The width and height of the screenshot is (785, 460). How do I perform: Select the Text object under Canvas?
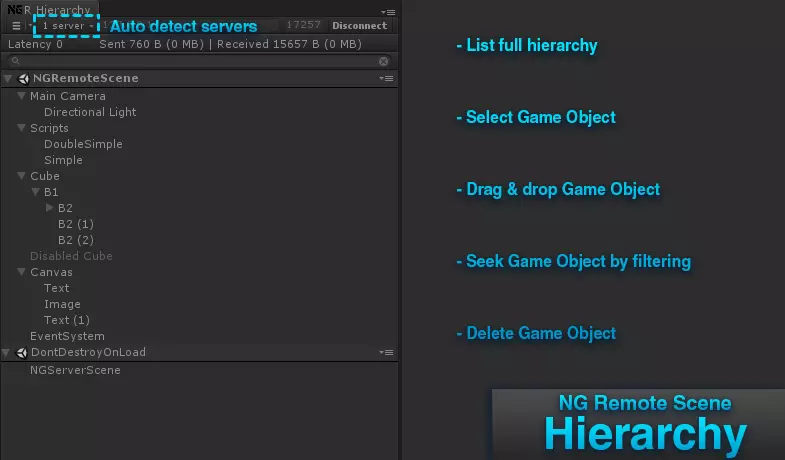coord(57,288)
